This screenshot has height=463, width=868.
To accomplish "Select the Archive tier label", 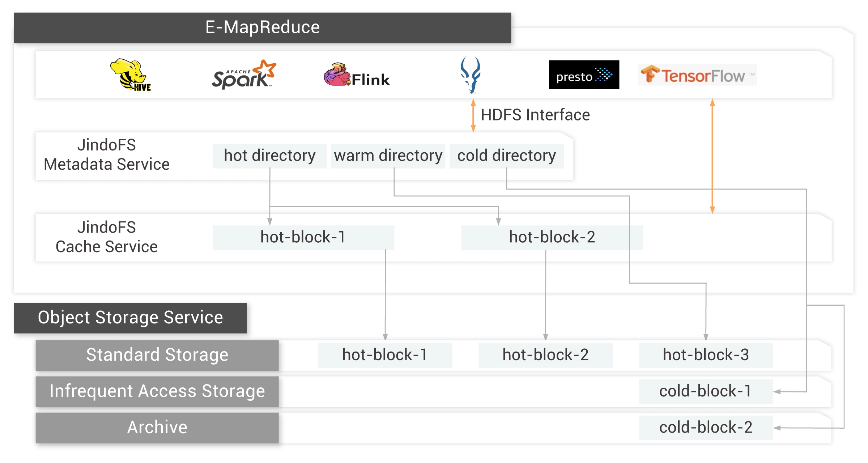I will 157,428.
